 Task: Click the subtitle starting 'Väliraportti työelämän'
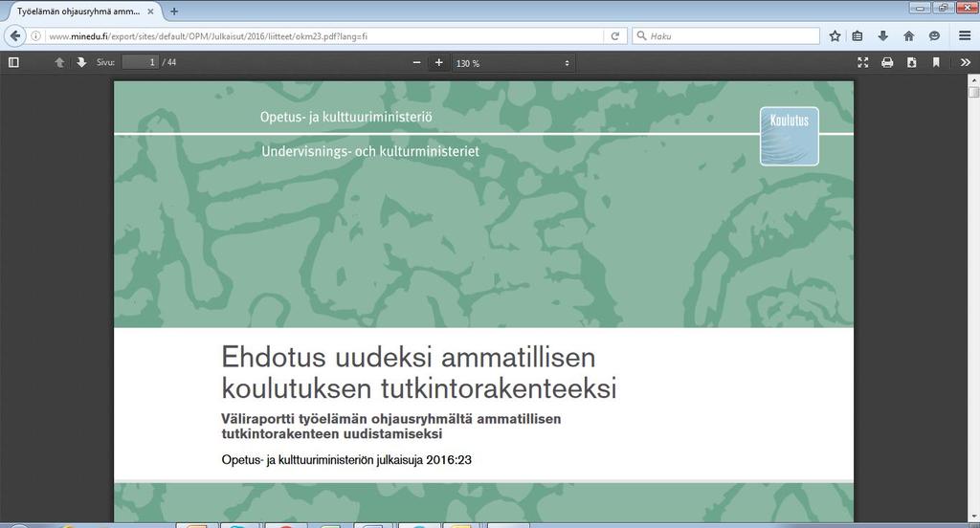coord(391,427)
